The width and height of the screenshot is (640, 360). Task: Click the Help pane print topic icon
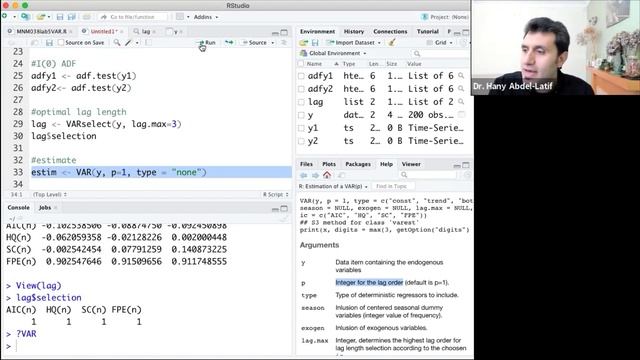[x=341, y=175]
